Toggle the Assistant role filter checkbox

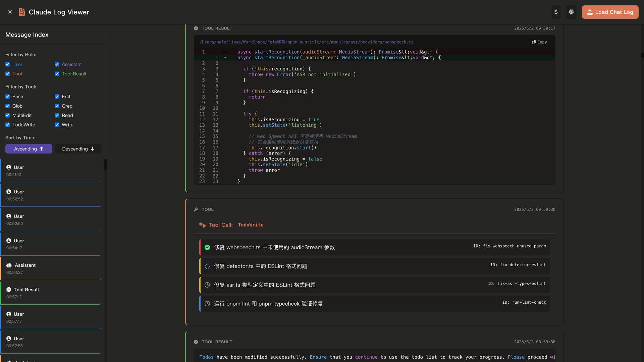tap(57, 64)
